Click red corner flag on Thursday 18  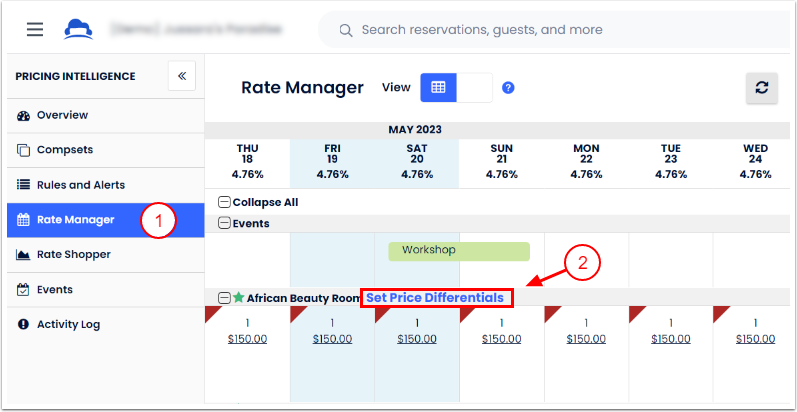point(211,312)
